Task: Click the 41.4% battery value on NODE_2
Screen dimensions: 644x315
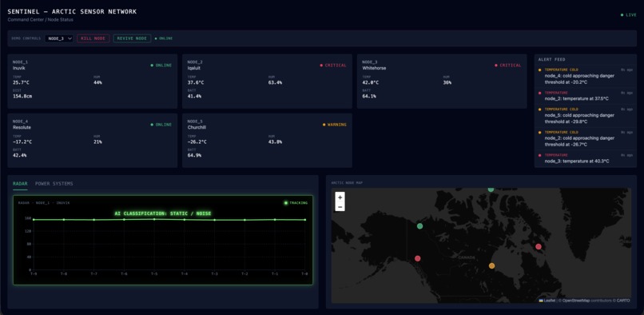Action: click(194, 96)
